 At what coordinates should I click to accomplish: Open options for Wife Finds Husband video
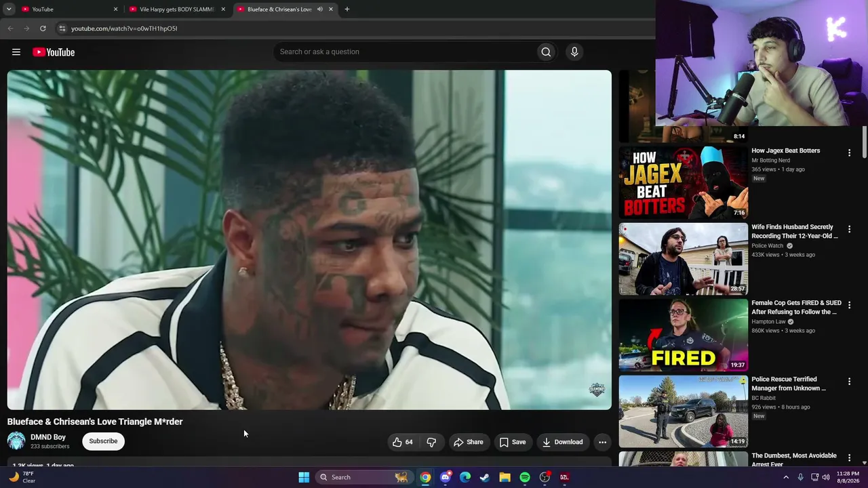[x=849, y=230]
